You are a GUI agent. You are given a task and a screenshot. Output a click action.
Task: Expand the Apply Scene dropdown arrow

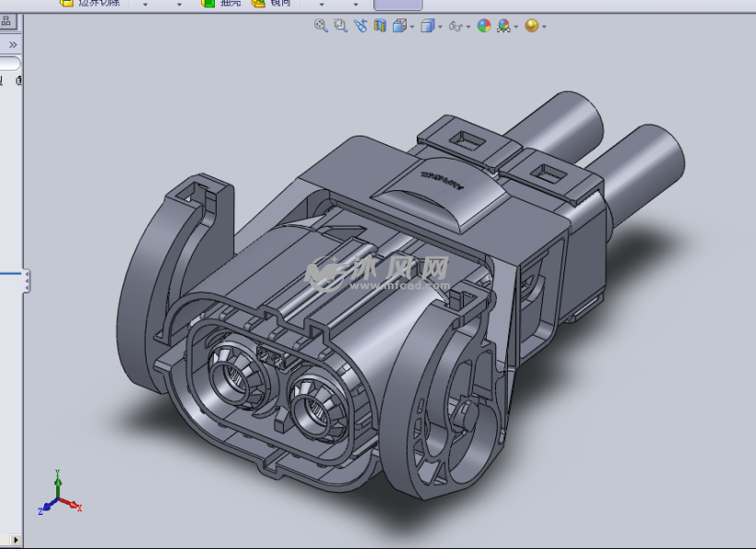click(516, 27)
